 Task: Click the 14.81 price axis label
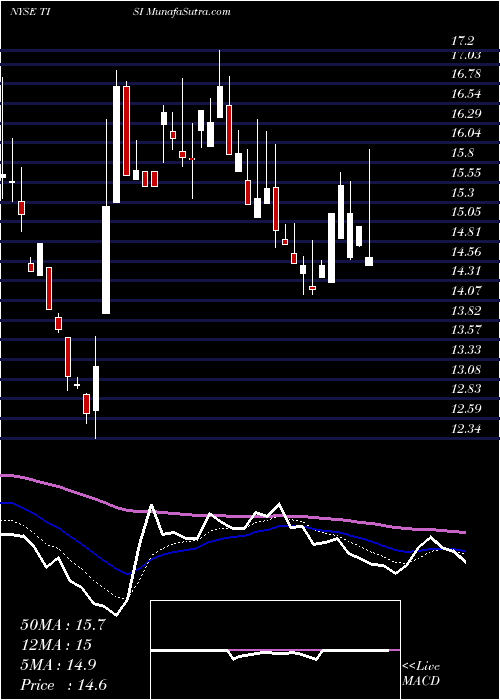(466, 232)
